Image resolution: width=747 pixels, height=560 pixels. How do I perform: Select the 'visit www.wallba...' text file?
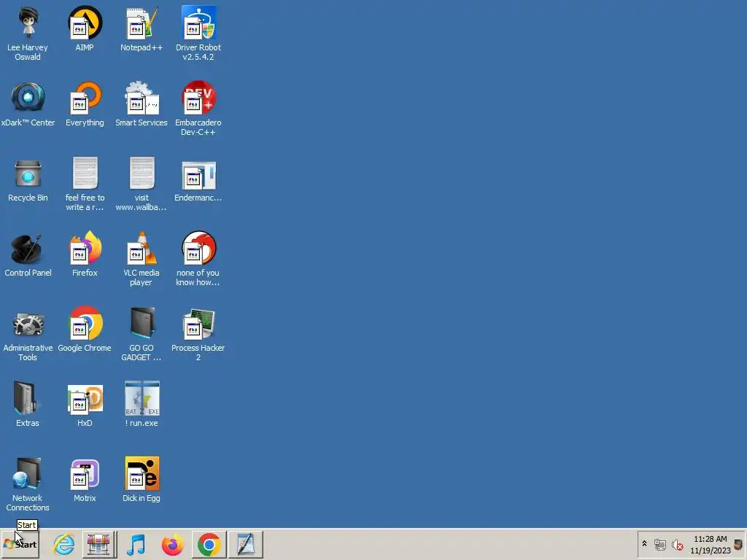142,184
